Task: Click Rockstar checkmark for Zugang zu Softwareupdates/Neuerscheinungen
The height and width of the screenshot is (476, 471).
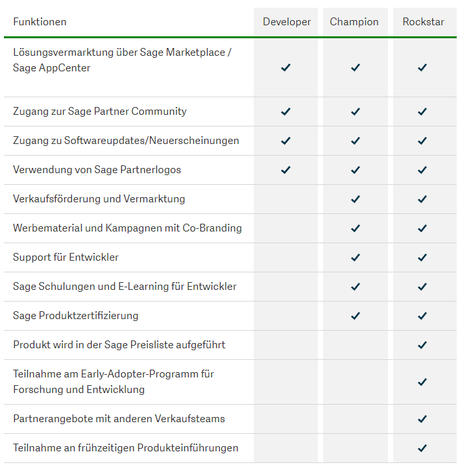Action: point(422,141)
